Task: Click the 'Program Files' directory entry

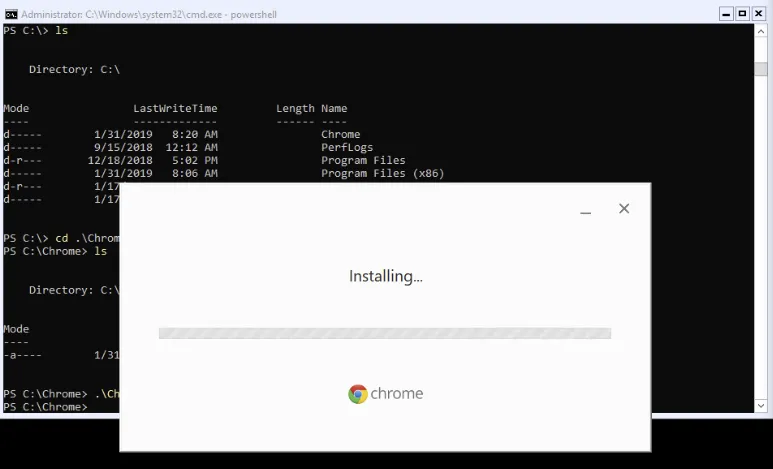Action: point(363,160)
